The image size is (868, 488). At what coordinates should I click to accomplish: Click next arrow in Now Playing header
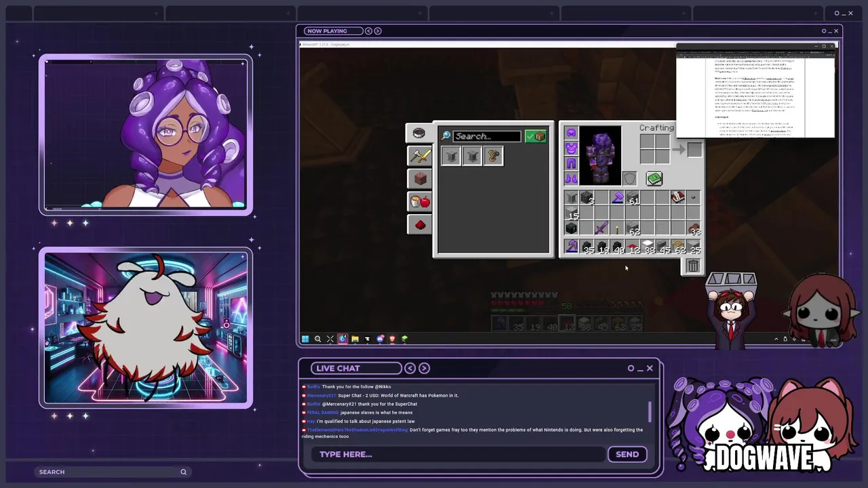click(x=378, y=30)
